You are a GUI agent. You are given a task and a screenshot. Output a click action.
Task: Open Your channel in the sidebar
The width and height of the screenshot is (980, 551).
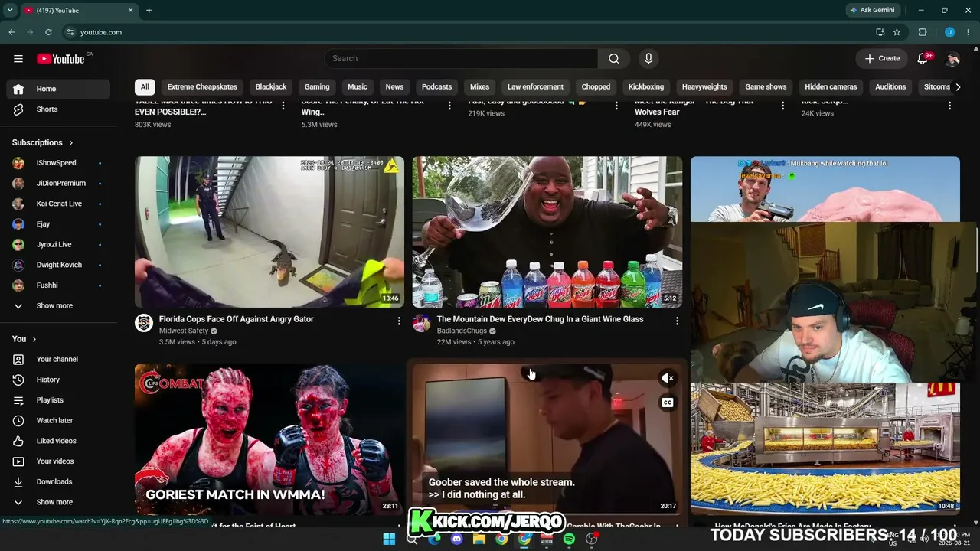58,359
